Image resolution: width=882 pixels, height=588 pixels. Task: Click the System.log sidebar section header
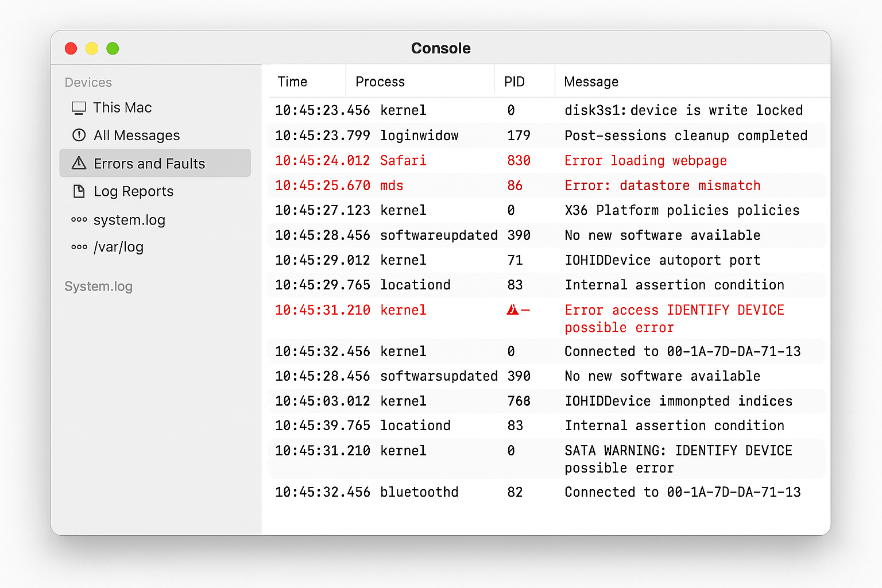[98, 287]
